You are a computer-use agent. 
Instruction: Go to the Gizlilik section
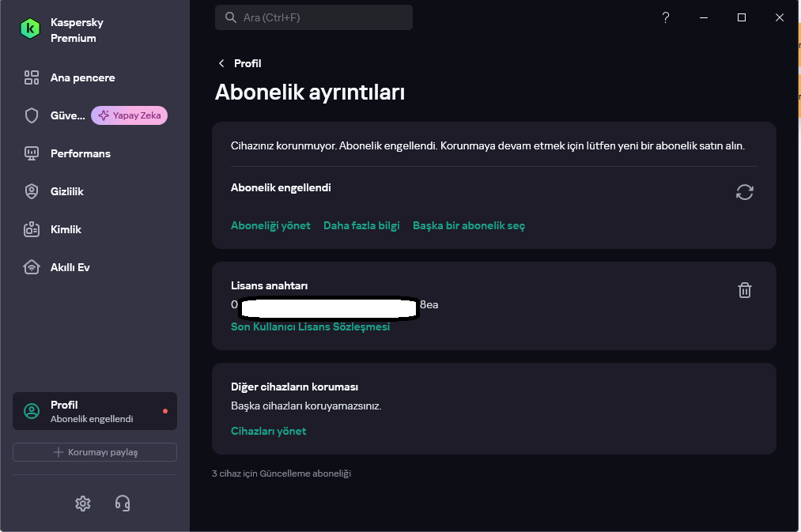tap(66, 191)
